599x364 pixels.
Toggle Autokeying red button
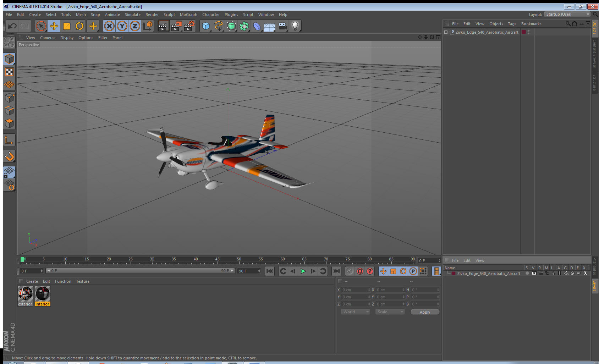[360, 271]
